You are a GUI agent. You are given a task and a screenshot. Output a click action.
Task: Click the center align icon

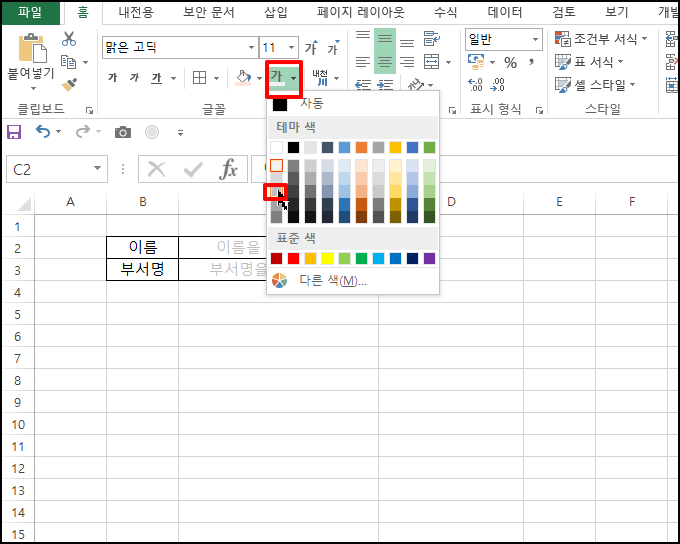point(385,62)
